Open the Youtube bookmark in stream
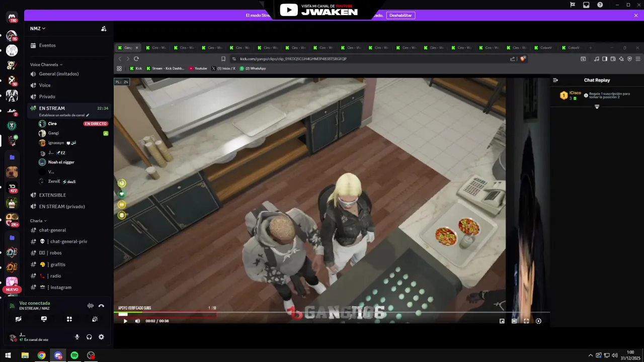Viewport: 644px width, 362px height. 198,68
